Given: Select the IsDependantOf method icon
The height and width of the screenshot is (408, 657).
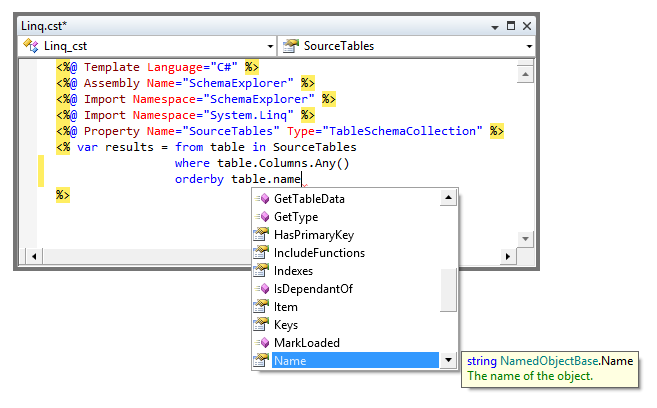Looking at the screenshot, I should click(262, 289).
